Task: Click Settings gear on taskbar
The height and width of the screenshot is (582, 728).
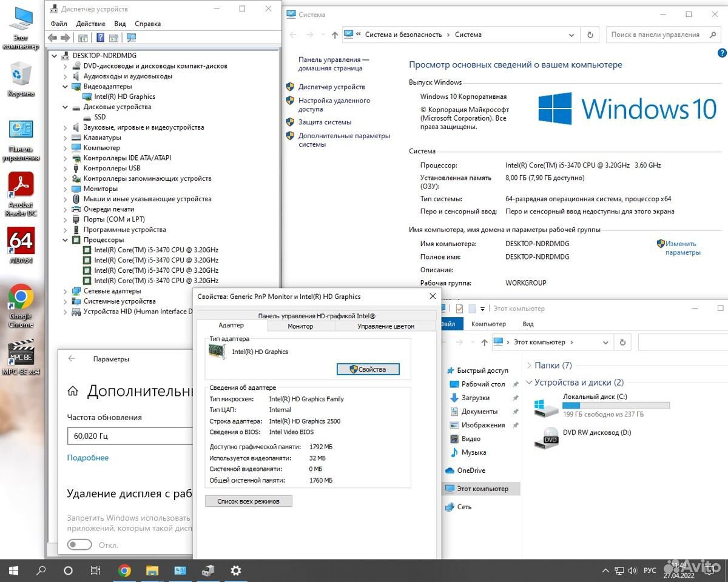Action: (x=236, y=570)
